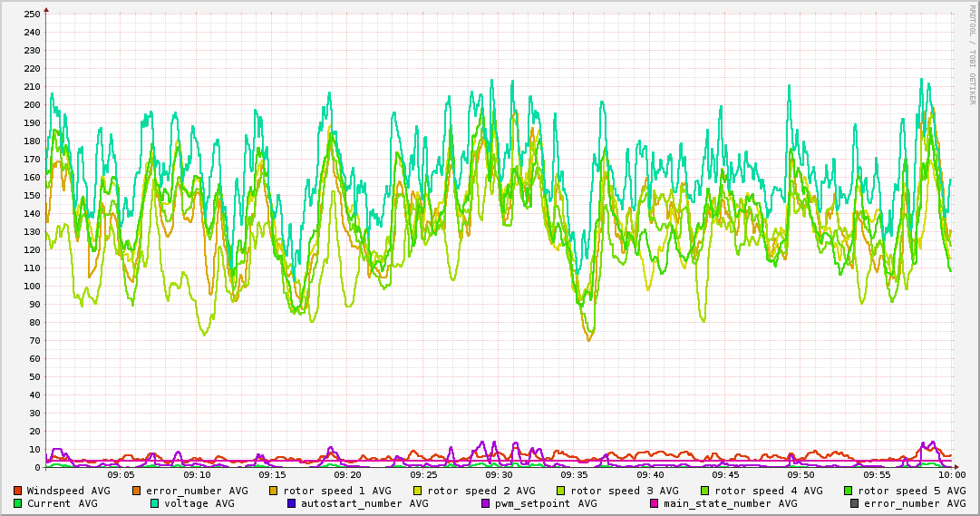The width and height of the screenshot is (980, 516).
Task: Click the teal voltage AVG legend swatch
Action: pos(154,503)
